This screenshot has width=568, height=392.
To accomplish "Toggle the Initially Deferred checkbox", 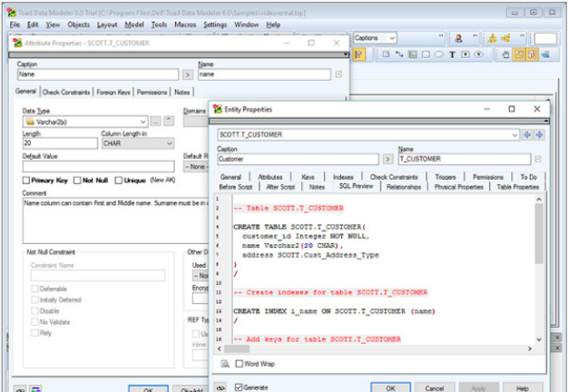I will pyautogui.click(x=34, y=300).
